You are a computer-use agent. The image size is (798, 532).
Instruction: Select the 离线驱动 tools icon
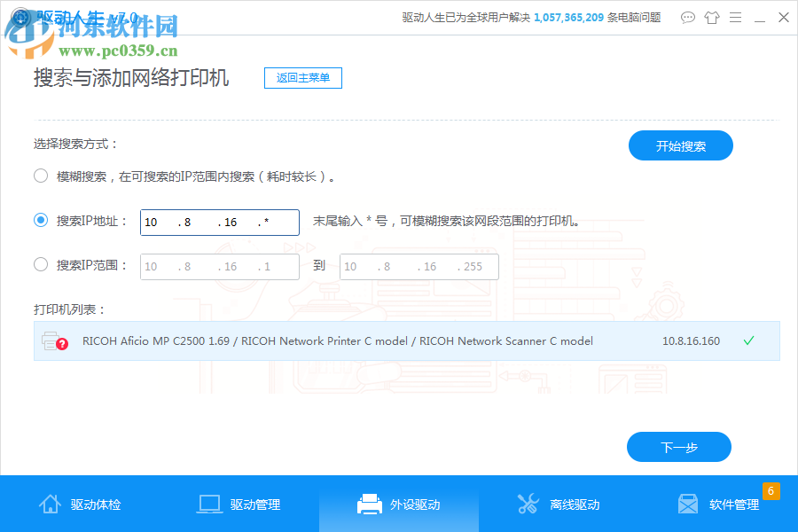click(x=528, y=503)
